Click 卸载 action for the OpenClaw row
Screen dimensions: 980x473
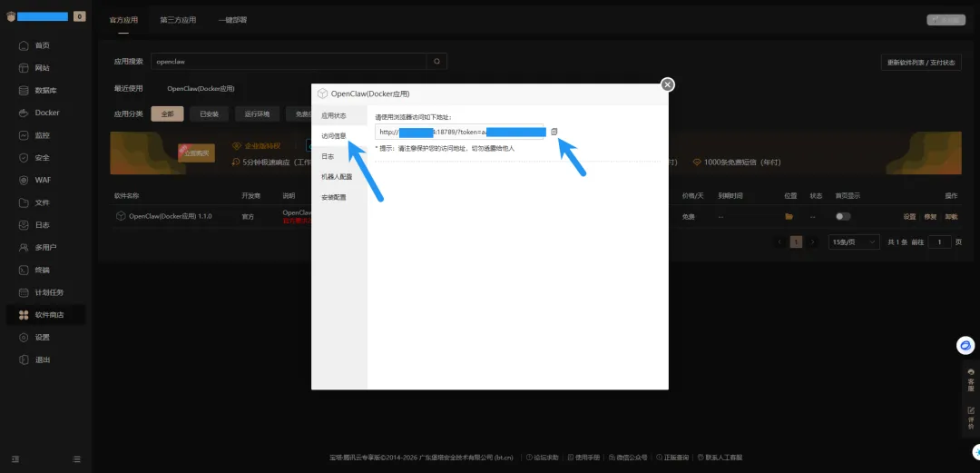951,216
